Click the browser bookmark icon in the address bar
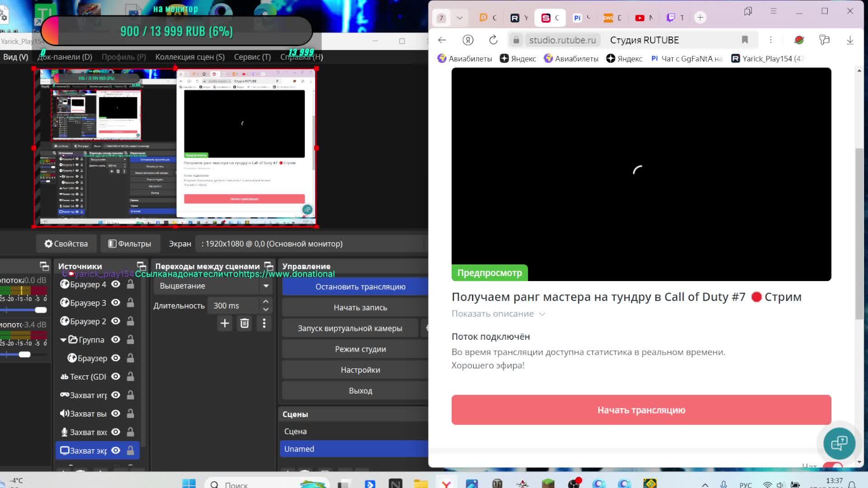 click(745, 40)
